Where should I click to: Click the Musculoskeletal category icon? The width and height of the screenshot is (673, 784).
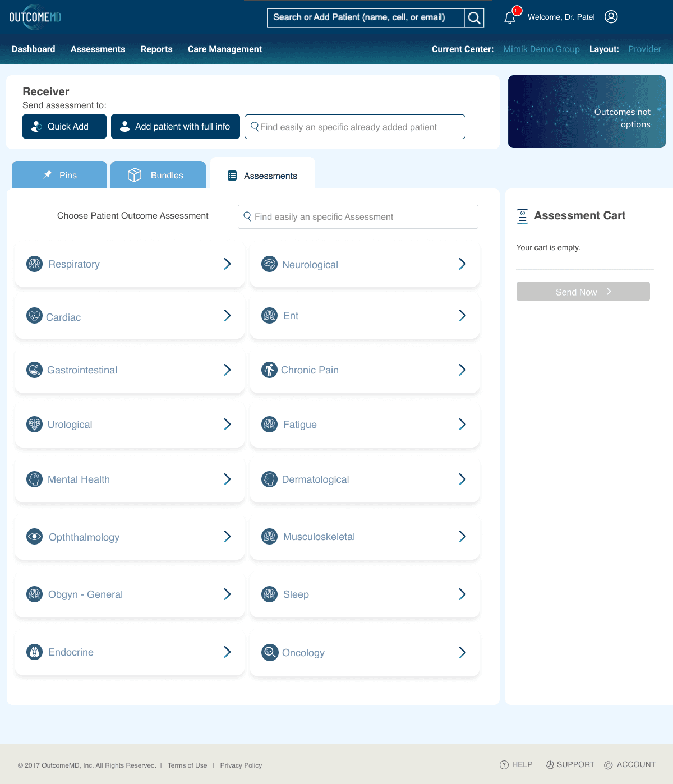pos(270,536)
